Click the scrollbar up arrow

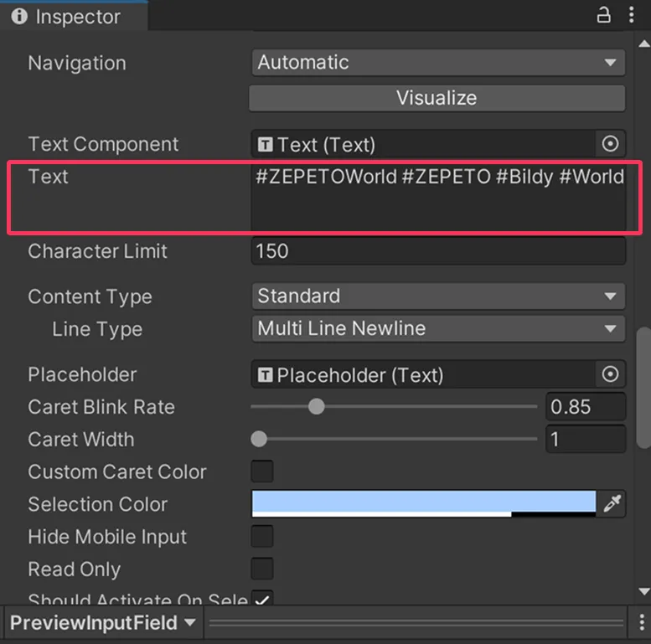point(644,44)
